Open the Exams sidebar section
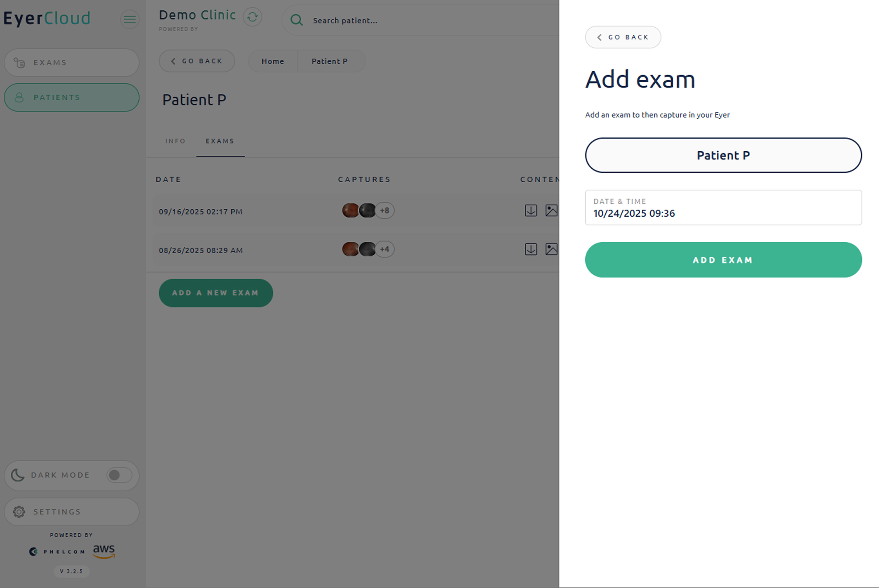The image size is (879, 588). pos(72,63)
